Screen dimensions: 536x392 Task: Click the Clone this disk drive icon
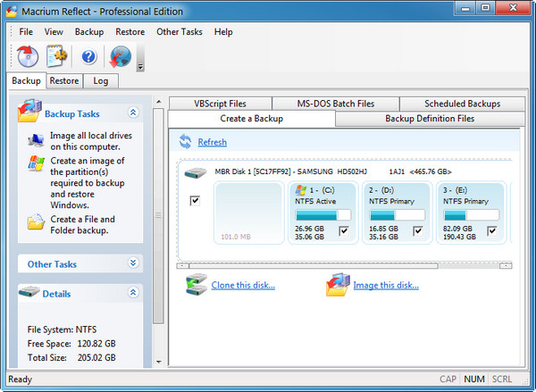point(196,285)
